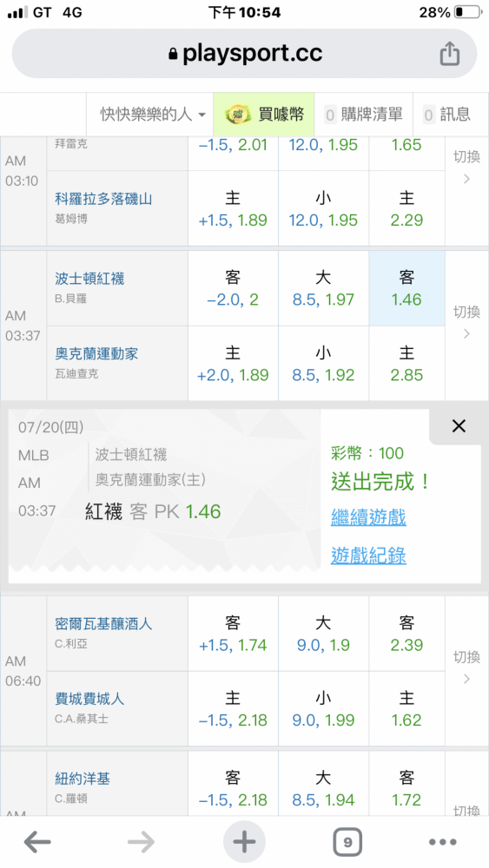Tap the playsport.cc address bar

244,54
